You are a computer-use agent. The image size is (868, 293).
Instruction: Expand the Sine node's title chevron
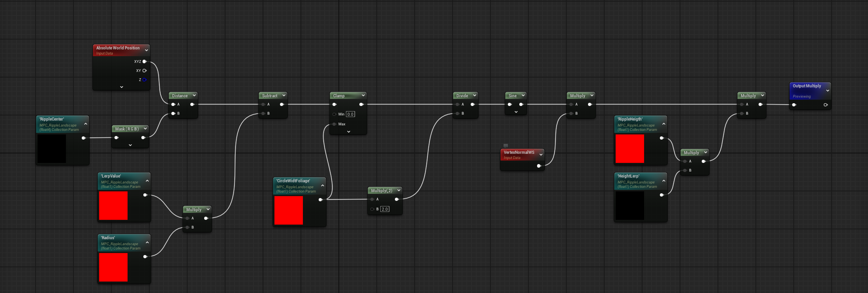point(523,95)
